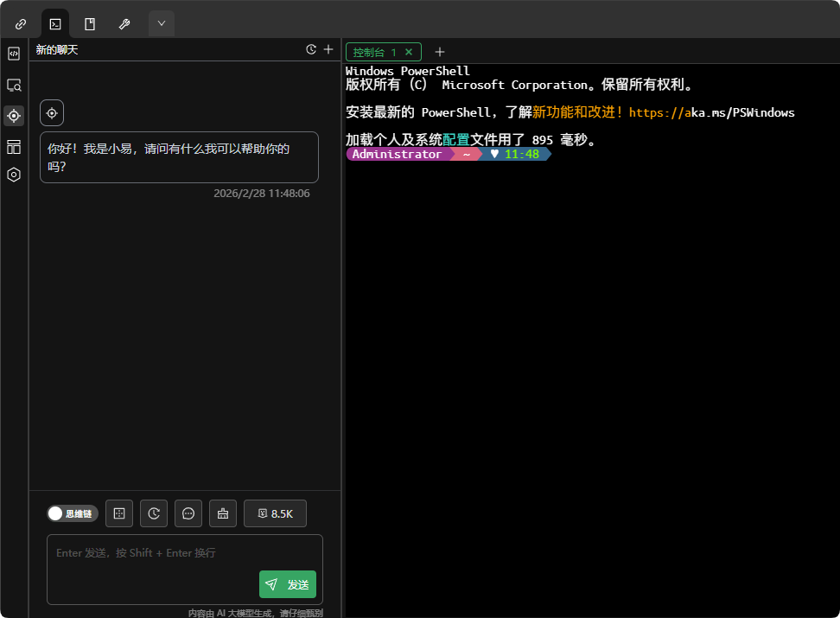Image resolution: width=840 pixels, height=618 pixels.
Task: Open the notebook icon tab in top bar
Action: 90,23
